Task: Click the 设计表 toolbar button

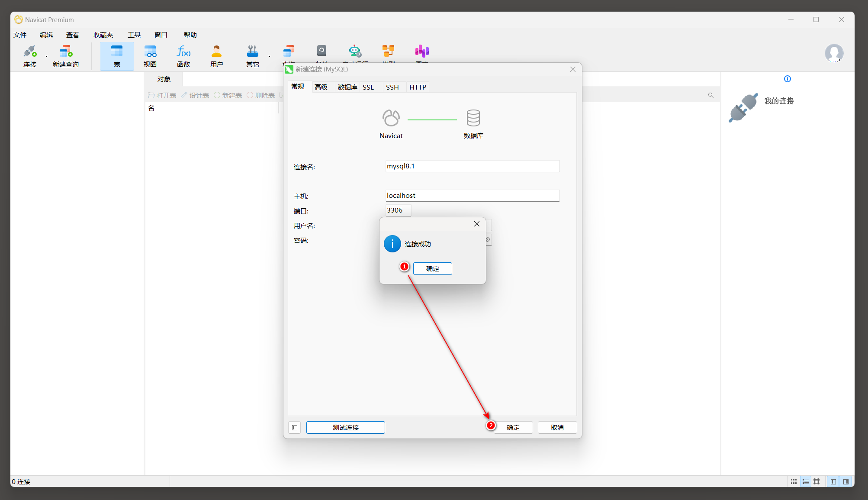Action: pyautogui.click(x=195, y=95)
